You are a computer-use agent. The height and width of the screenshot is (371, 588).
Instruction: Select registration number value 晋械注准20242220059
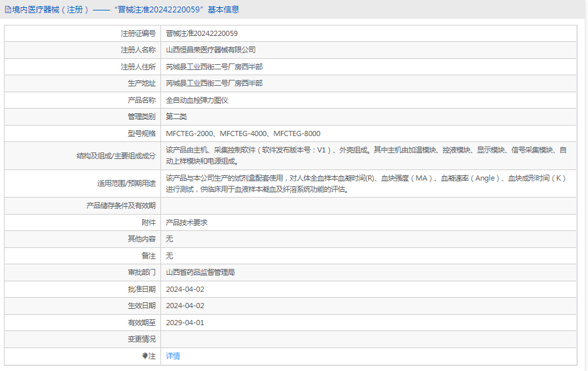click(202, 33)
